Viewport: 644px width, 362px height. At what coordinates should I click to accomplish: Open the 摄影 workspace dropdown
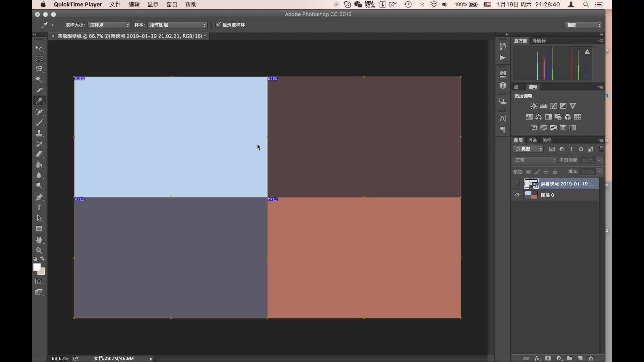(584, 25)
